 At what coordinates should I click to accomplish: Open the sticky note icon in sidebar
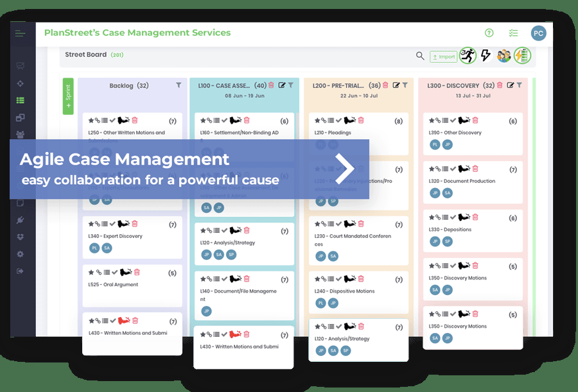click(21, 203)
